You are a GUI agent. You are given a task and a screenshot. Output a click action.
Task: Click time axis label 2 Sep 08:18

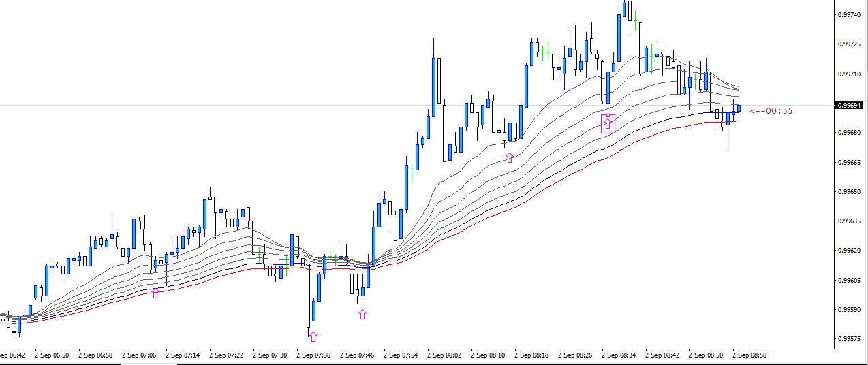(x=531, y=355)
